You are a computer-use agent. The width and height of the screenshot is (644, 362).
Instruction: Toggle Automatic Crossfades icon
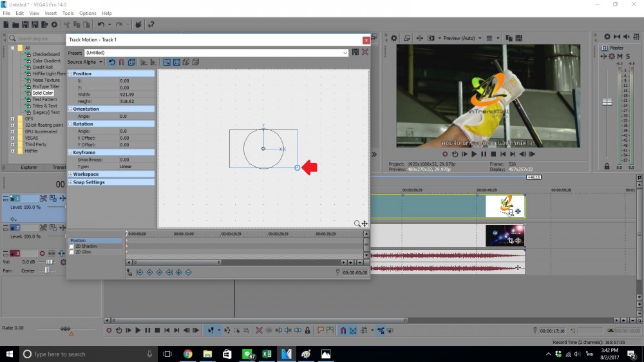(x=353, y=330)
